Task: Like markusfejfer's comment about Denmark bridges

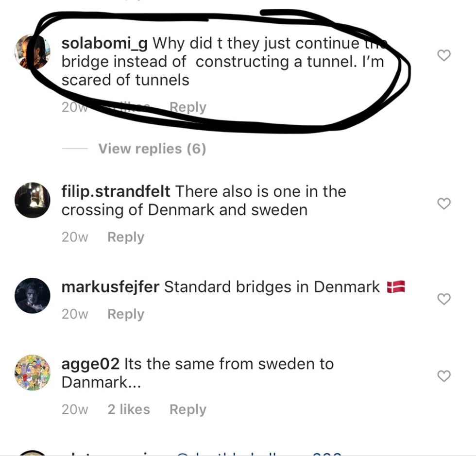Action: [x=444, y=299]
